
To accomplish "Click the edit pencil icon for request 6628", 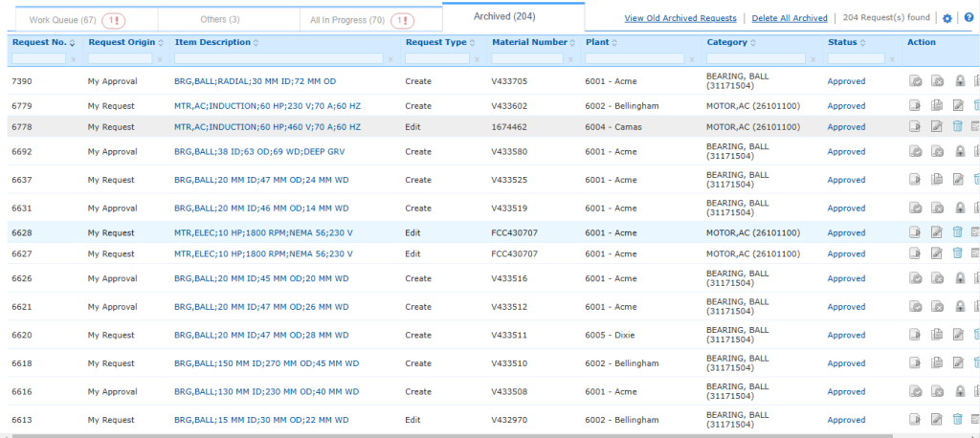I will [x=937, y=231].
